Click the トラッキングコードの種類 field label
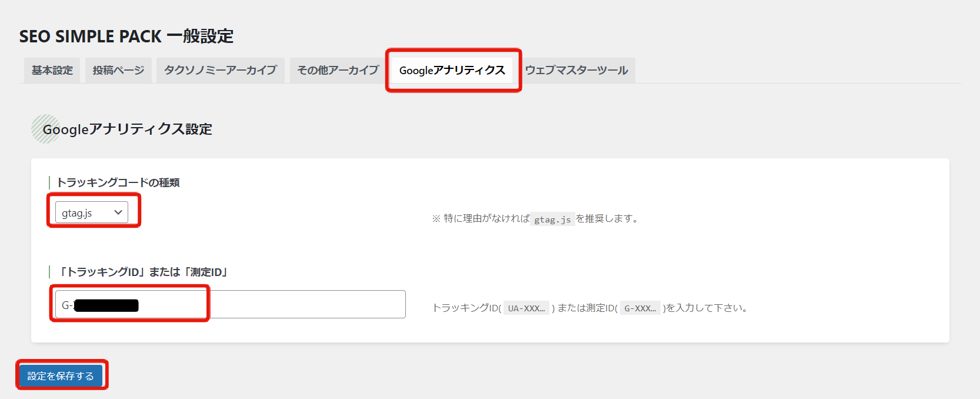Screen dimensions: 980x399 pos(118,182)
